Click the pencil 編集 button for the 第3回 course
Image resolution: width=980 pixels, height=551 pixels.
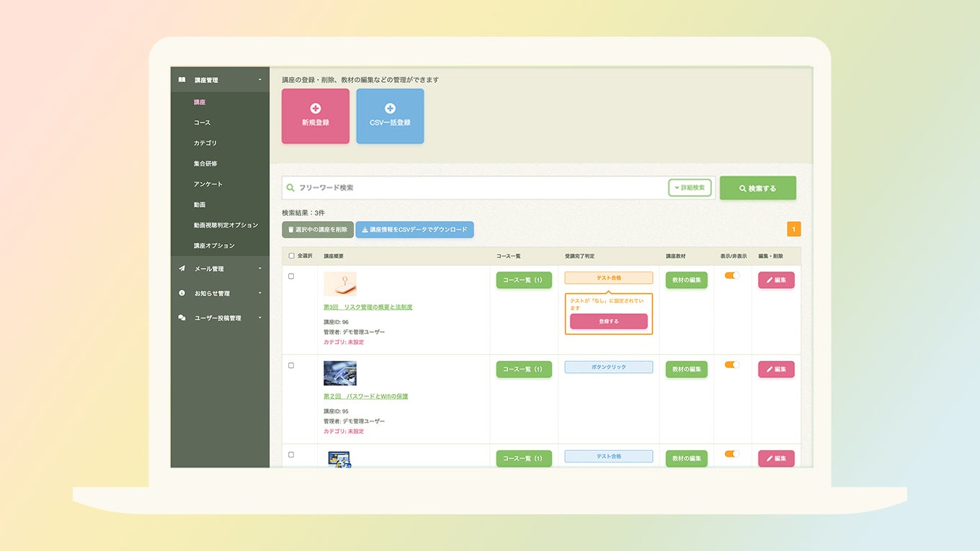[x=776, y=280]
